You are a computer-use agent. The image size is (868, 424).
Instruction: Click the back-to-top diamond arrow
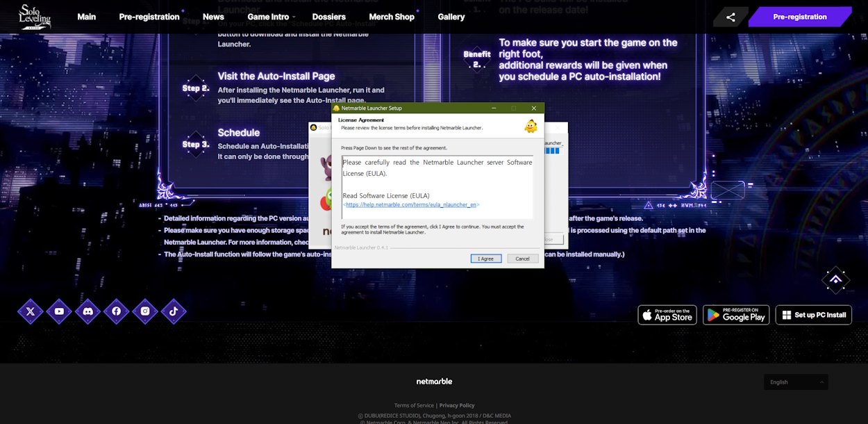836,279
